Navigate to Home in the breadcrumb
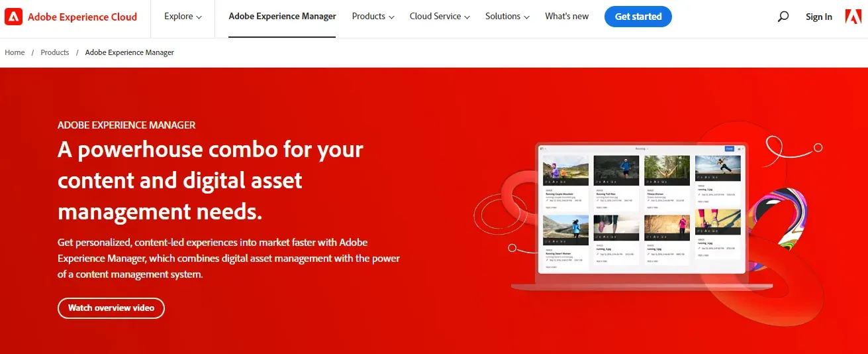This screenshot has width=868, height=354. tap(15, 52)
